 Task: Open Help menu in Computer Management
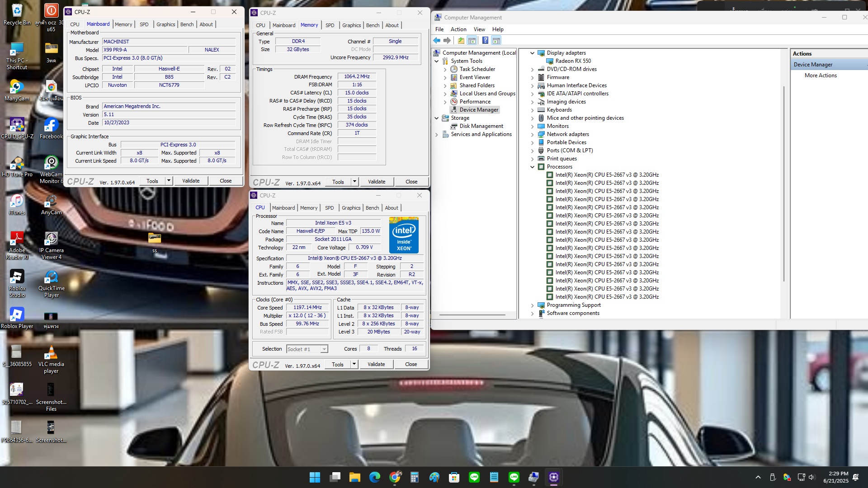coord(498,29)
